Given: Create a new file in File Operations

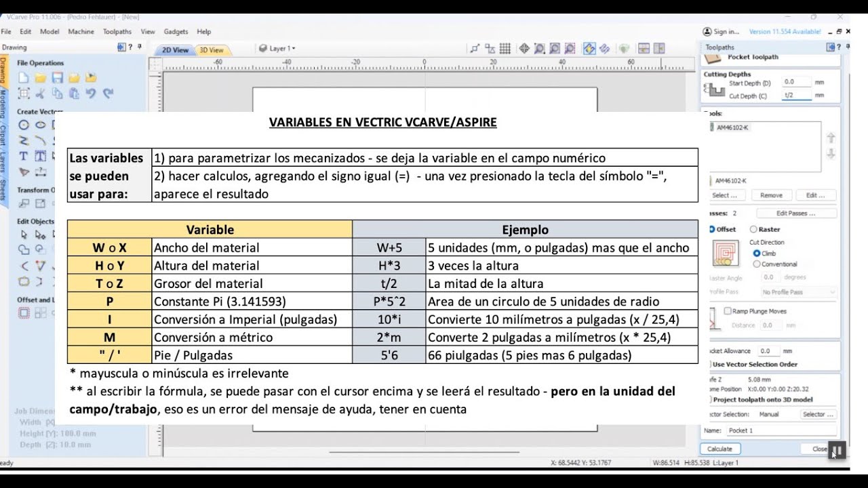Looking at the screenshot, I should [24, 78].
